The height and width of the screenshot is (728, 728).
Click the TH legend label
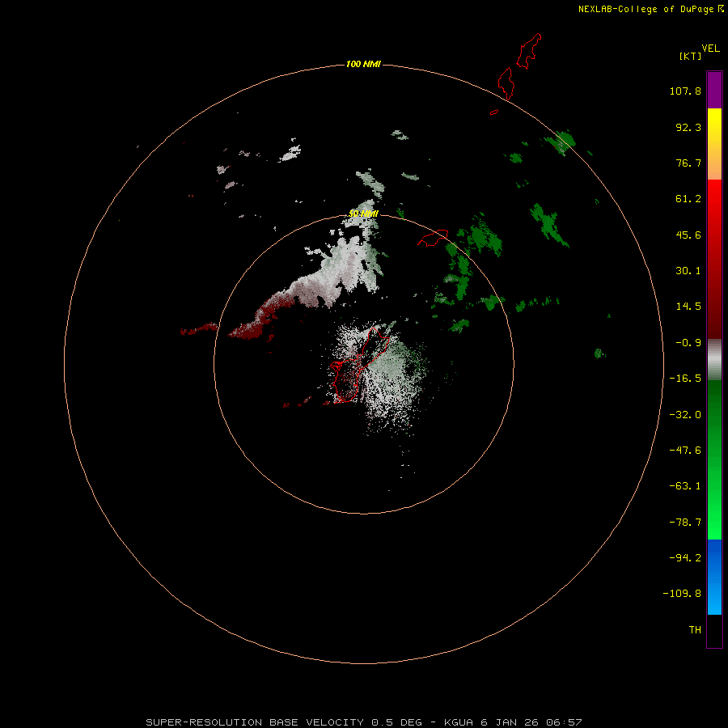(695, 630)
